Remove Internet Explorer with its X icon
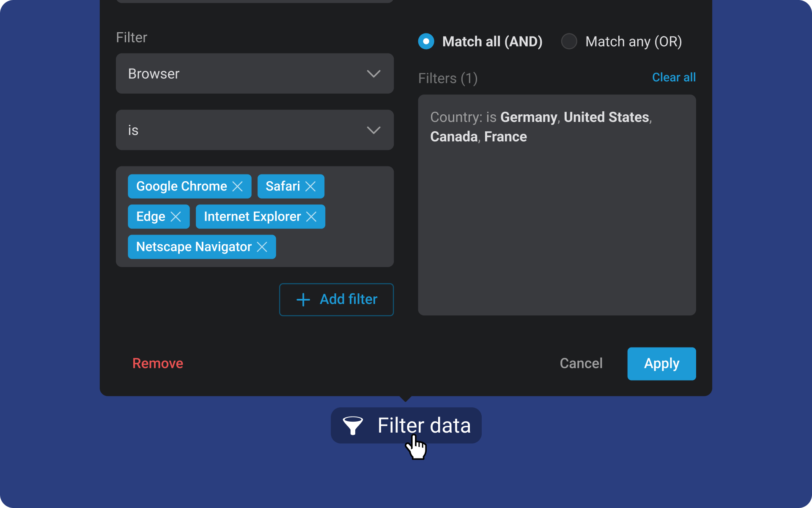The width and height of the screenshot is (812, 508). (x=312, y=216)
